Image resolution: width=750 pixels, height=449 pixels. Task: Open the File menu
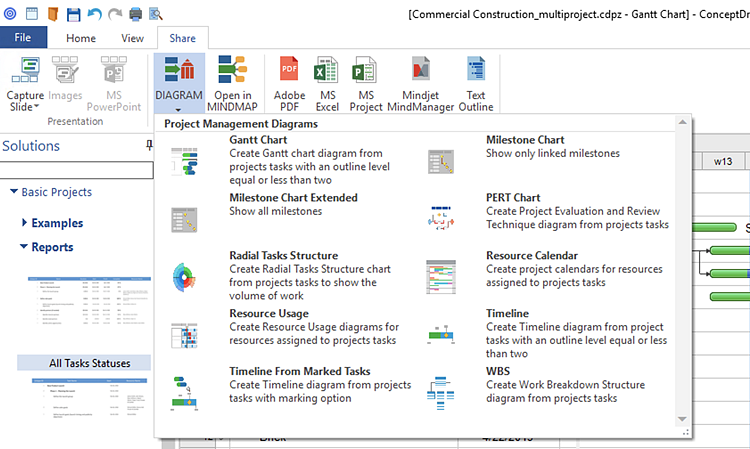coord(23,37)
